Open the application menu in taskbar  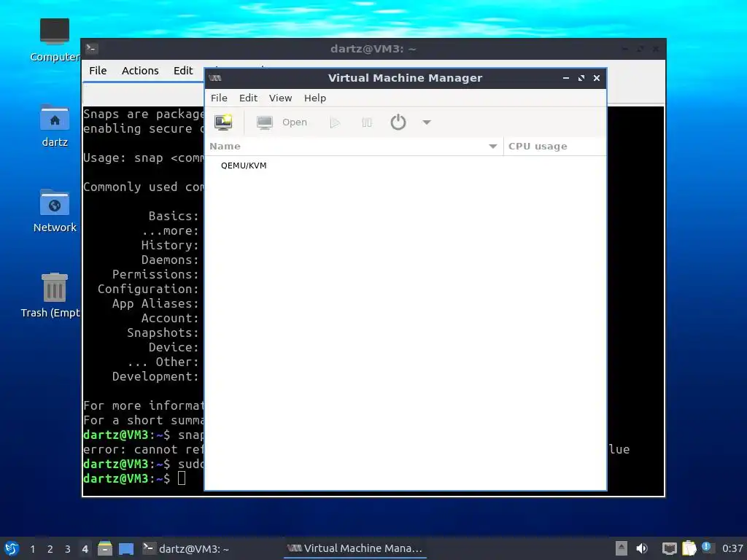point(12,548)
